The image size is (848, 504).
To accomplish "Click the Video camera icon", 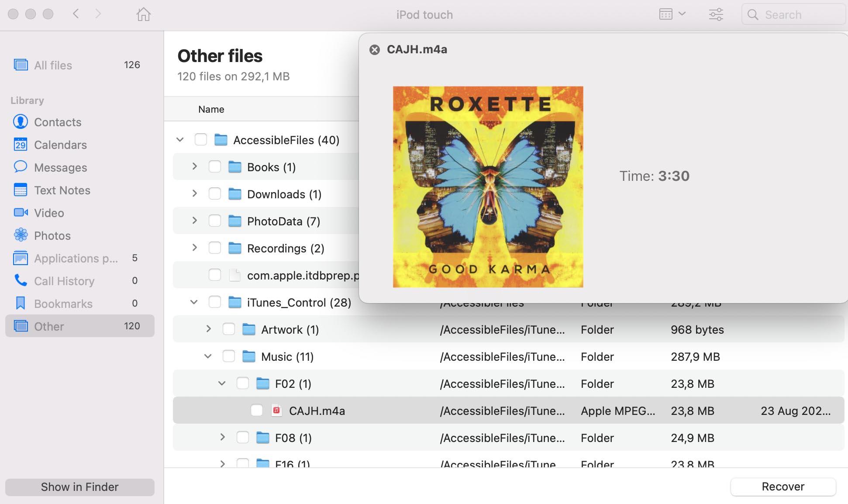I will [x=21, y=212].
